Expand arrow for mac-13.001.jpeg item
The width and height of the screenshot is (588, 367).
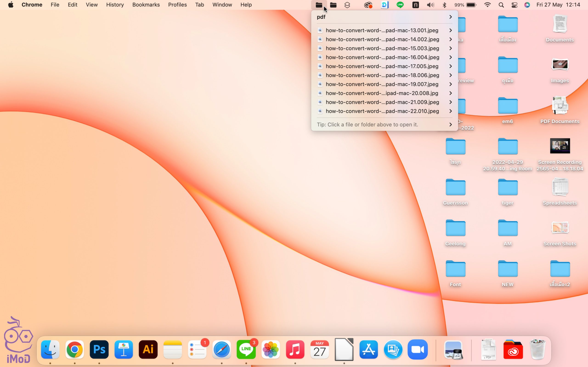click(450, 30)
